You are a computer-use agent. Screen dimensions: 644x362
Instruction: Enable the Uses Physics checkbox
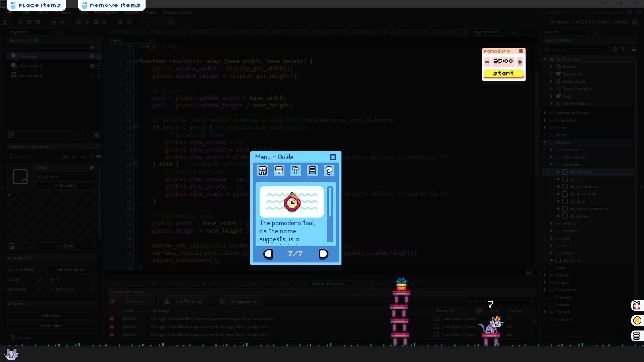[x=93, y=289]
